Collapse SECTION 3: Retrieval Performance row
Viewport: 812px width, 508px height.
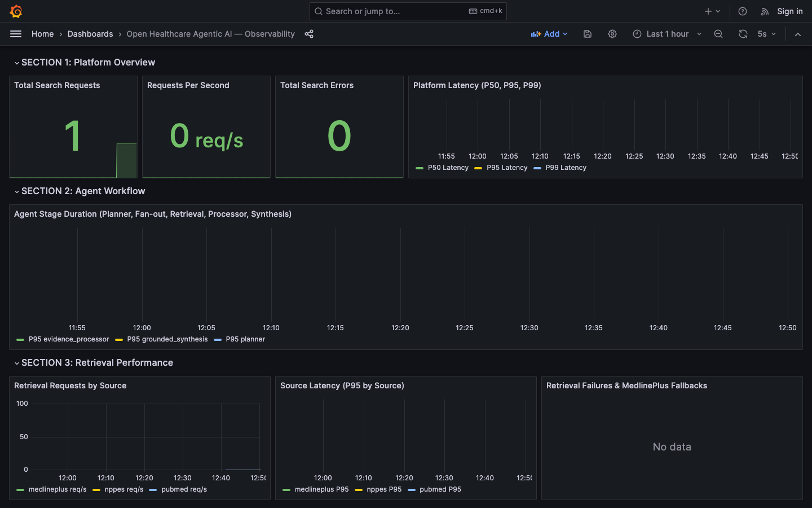coord(94,363)
